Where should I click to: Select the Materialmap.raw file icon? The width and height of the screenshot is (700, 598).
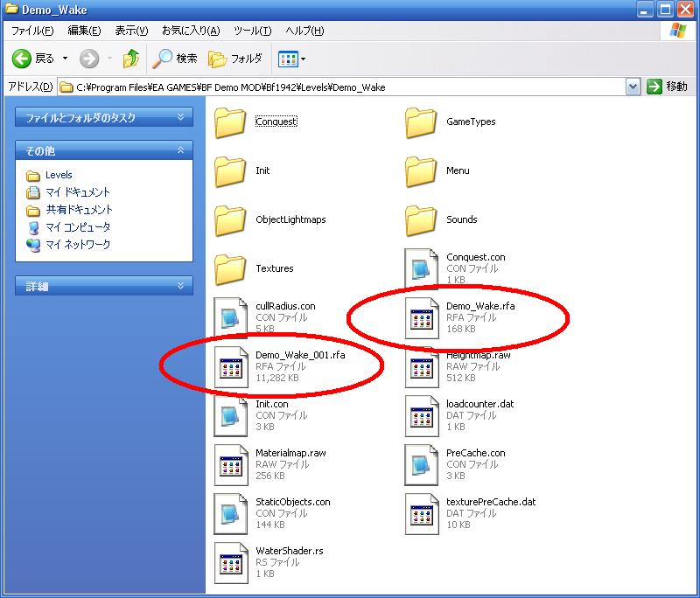point(231,465)
